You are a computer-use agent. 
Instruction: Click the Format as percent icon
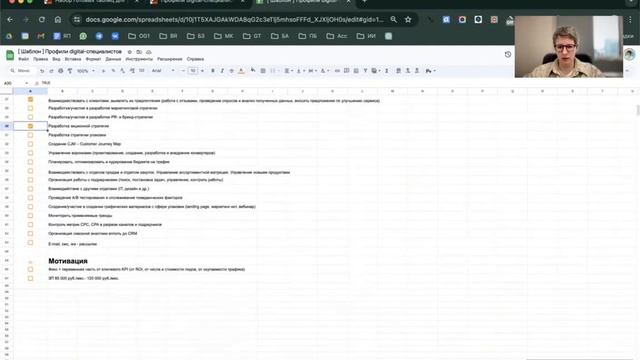click(x=113, y=71)
